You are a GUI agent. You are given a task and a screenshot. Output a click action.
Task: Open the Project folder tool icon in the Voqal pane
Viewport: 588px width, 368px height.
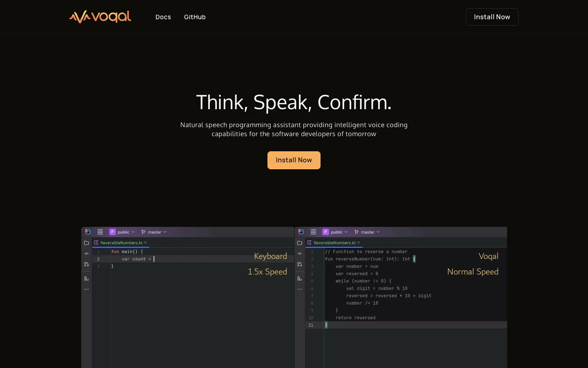300,243
